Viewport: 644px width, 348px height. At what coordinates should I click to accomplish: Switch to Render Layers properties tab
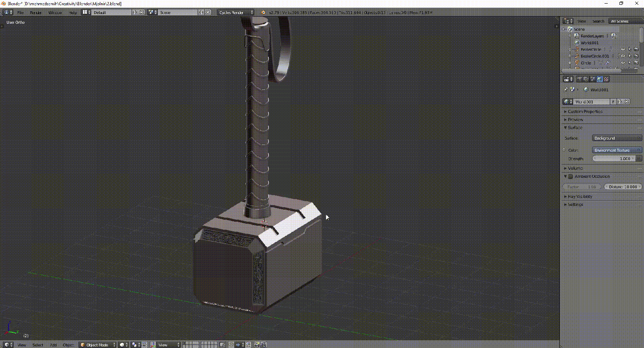586,79
